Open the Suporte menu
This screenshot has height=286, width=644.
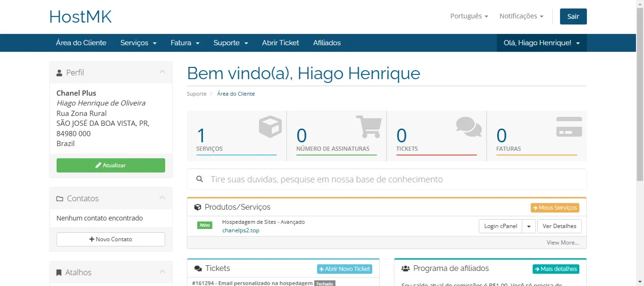[231, 43]
